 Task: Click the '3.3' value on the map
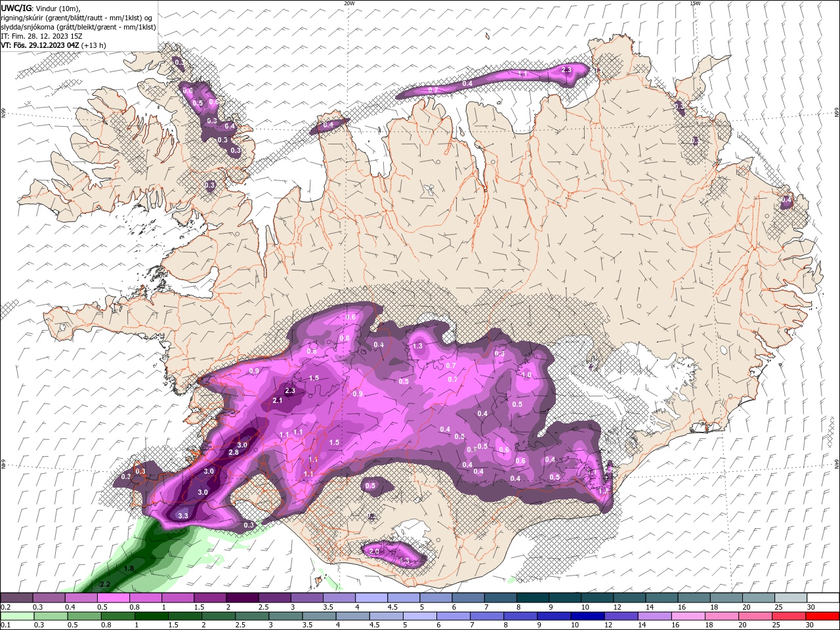click(x=183, y=516)
